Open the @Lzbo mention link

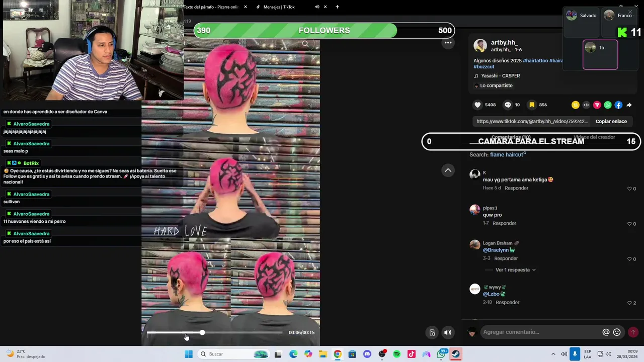pyautogui.click(x=492, y=294)
